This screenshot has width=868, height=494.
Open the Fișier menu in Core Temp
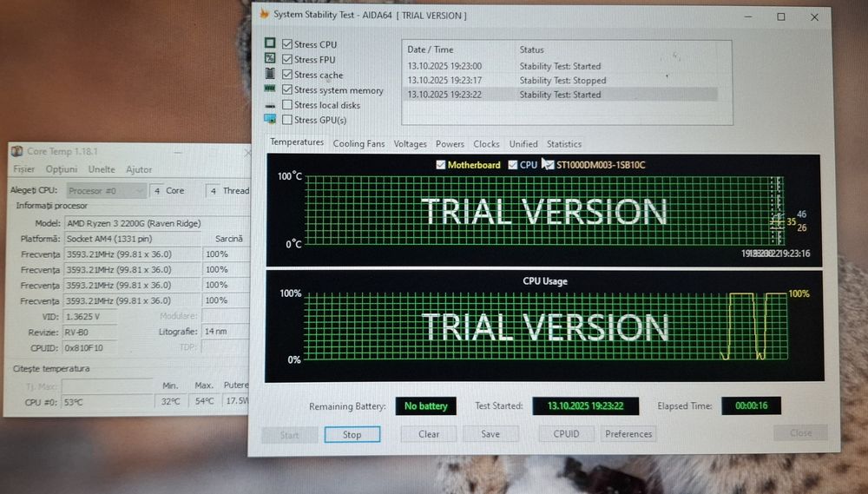(23, 169)
